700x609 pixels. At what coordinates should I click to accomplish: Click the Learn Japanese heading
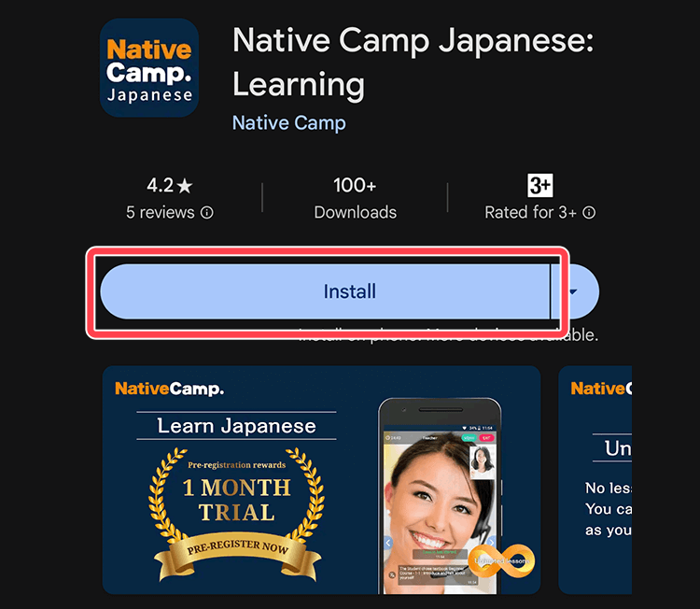pos(237,426)
